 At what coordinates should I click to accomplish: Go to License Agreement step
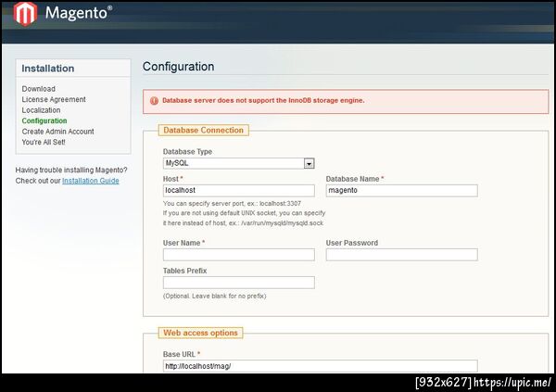(x=54, y=100)
